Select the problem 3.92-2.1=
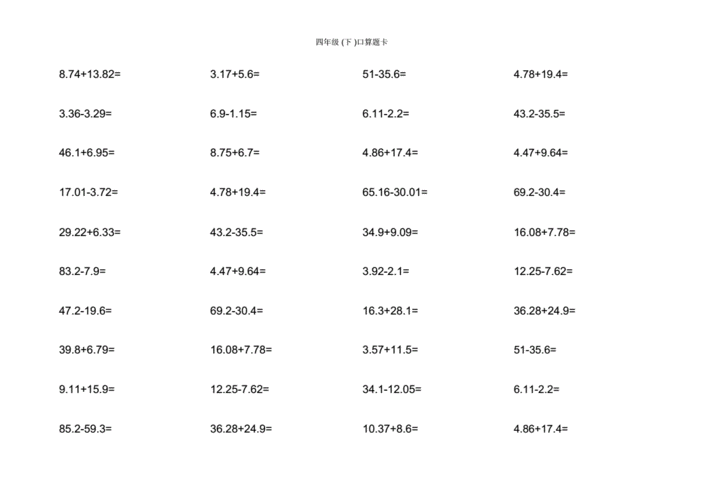Viewport: 708px width, 500px height. coord(386,271)
